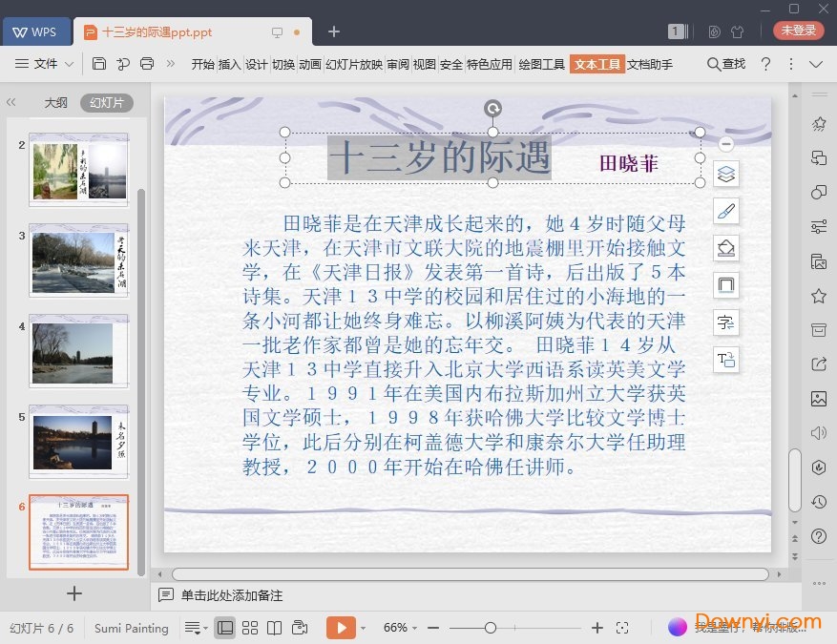Open the text effects tool labeled 字
The image size is (837, 644).
click(x=726, y=322)
